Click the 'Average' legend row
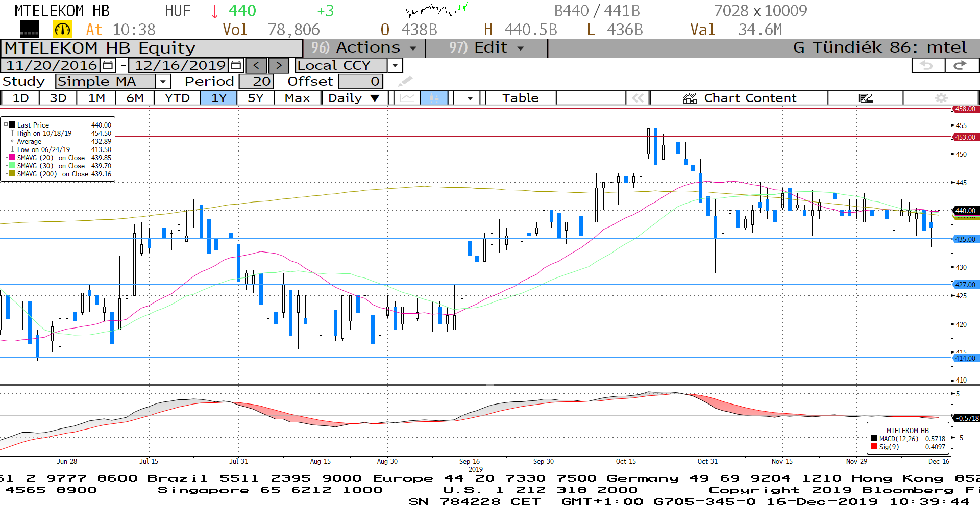 (x=60, y=141)
